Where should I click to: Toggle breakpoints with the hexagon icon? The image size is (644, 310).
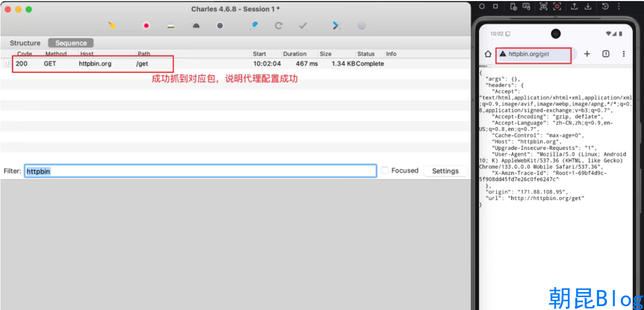pyautogui.click(x=220, y=26)
